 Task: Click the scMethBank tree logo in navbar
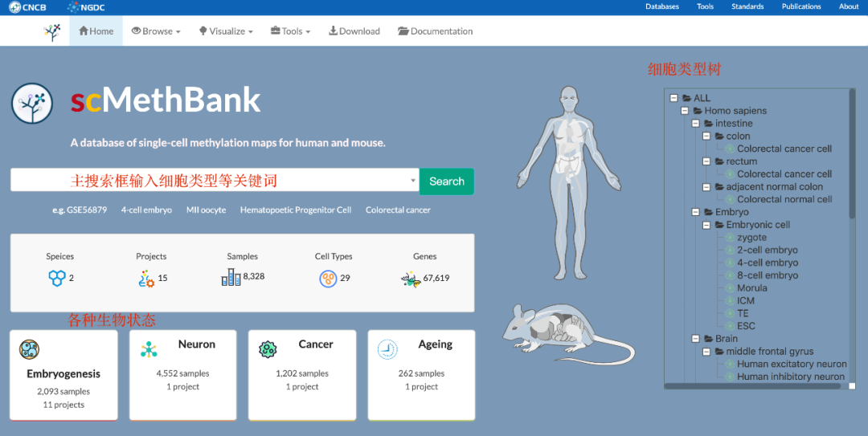coord(51,32)
